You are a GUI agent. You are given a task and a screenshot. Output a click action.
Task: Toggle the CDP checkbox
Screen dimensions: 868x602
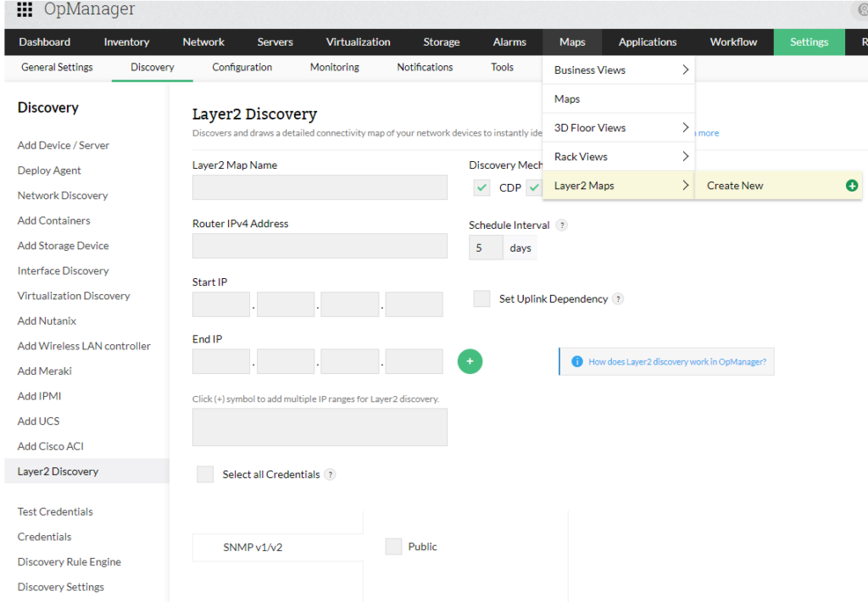pyautogui.click(x=481, y=187)
